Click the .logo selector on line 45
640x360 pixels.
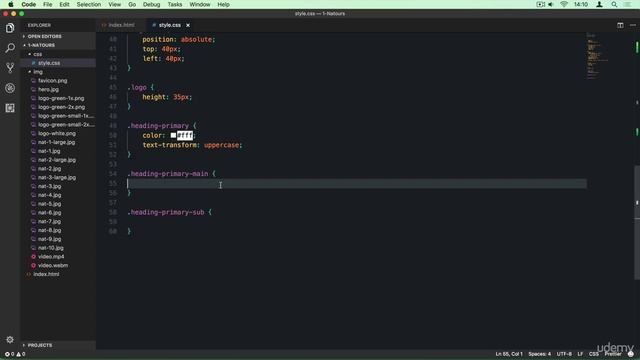[137, 87]
